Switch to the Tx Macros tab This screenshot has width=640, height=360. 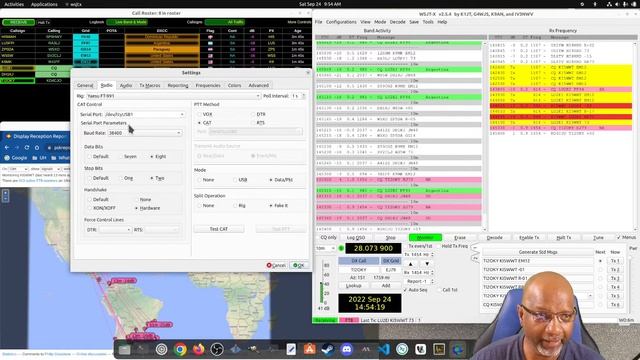150,85
